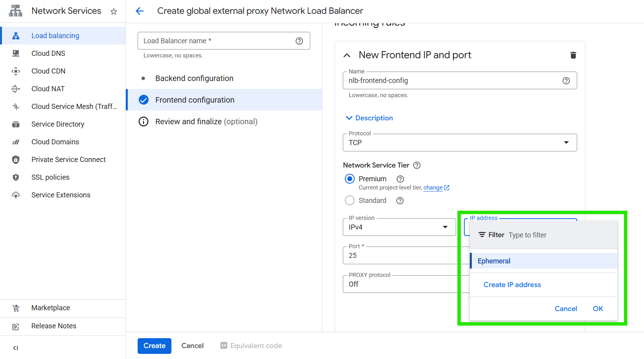Open the Protocol TCP dropdown
644x359 pixels.
tap(460, 143)
